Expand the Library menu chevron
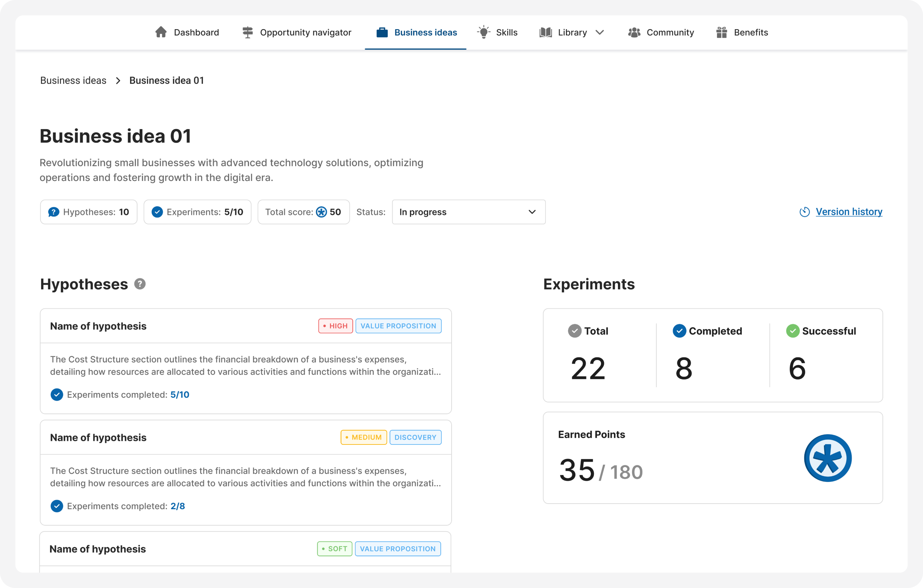 click(x=600, y=32)
